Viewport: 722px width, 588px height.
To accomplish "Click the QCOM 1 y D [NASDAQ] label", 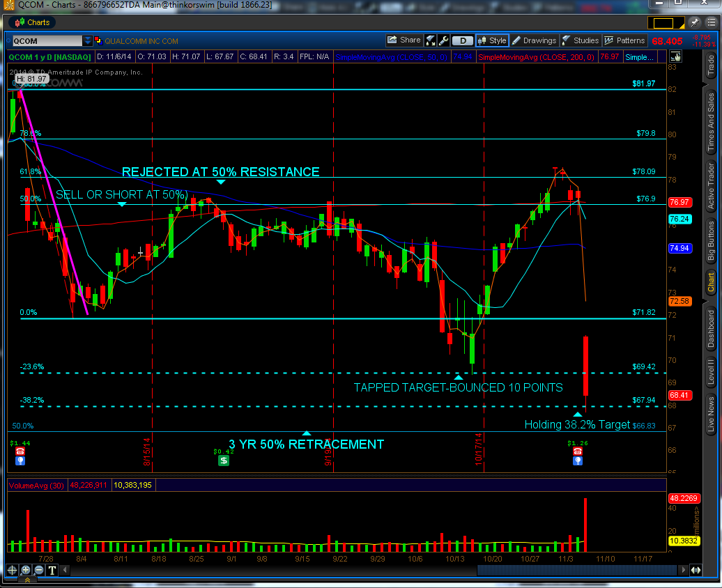I will pyautogui.click(x=50, y=57).
